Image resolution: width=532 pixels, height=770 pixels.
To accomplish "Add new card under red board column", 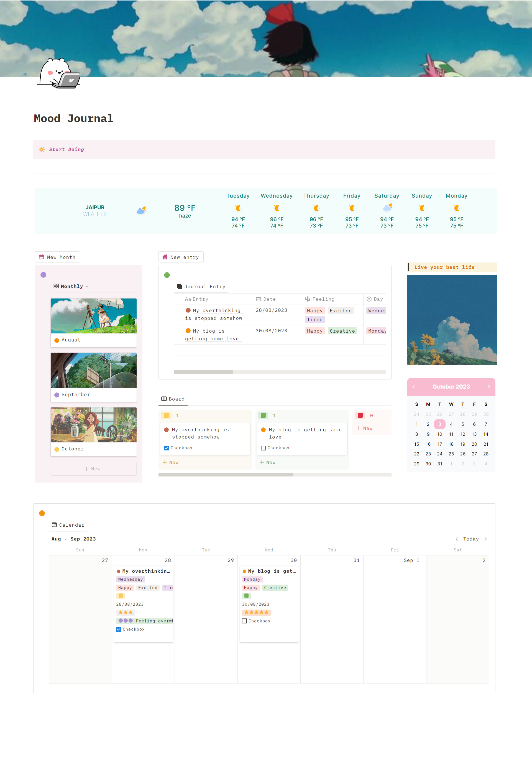I will click(x=365, y=428).
